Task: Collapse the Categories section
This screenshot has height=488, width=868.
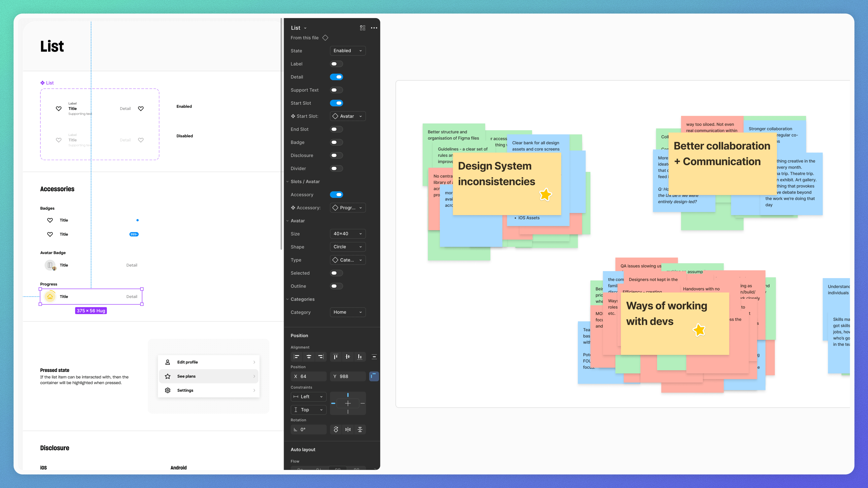Action: point(288,299)
